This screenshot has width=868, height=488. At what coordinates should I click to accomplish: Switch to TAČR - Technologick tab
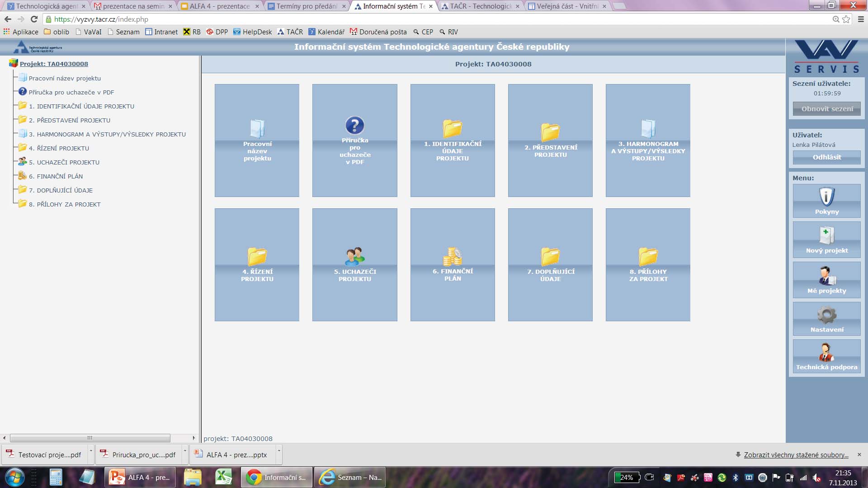click(479, 6)
